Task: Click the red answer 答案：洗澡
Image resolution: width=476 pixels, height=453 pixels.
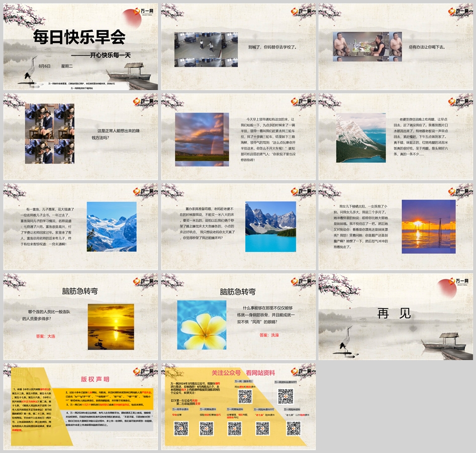Action: (269, 335)
